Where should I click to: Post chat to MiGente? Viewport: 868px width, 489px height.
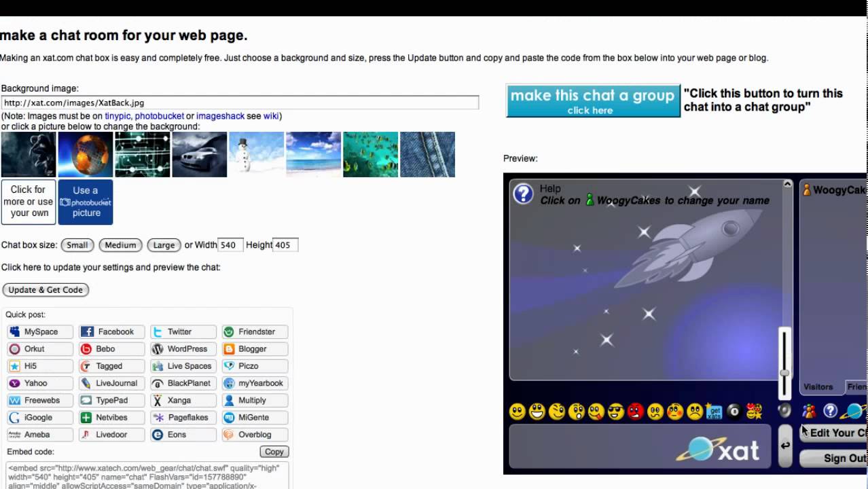pos(255,418)
